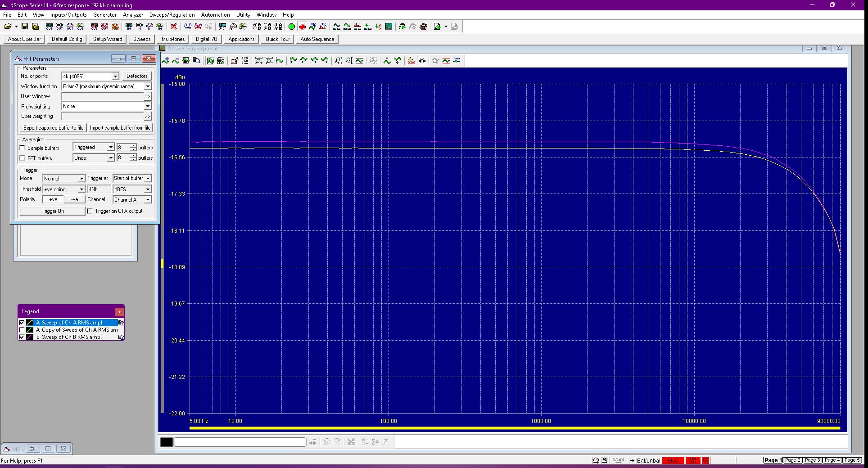This screenshot has height=468, width=868.
Task: Click the magenta Ch B trace color swatch
Action: pyautogui.click(x=30, y=337)
